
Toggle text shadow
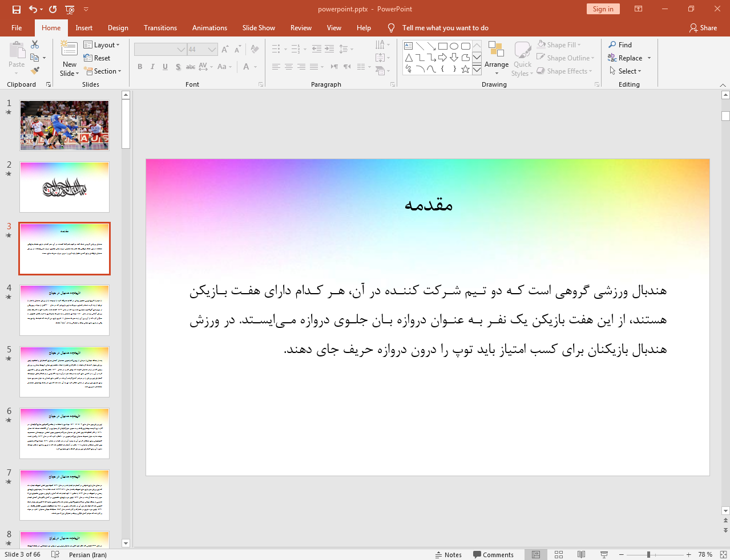(178, 67)
